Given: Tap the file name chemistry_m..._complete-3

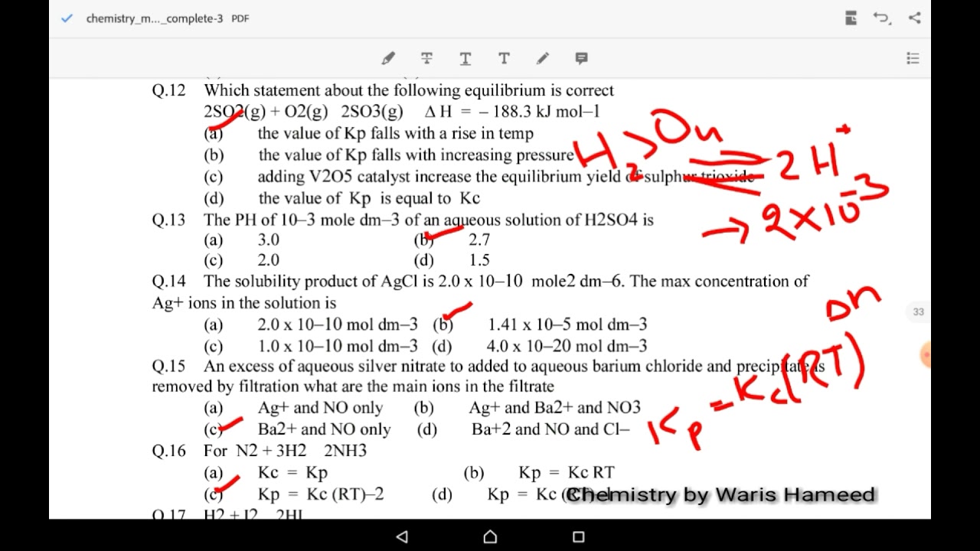Looking at the screenshot, I should (155, 18).
